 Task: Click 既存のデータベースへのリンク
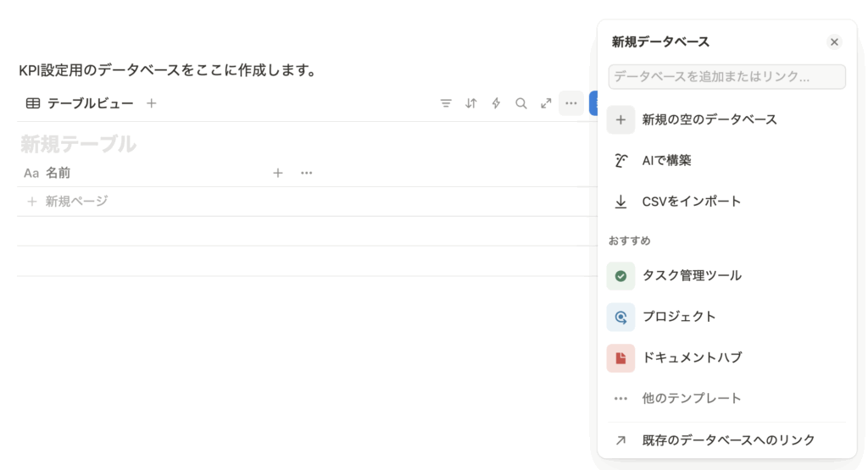pyautogui.click(x=727, y=440)
